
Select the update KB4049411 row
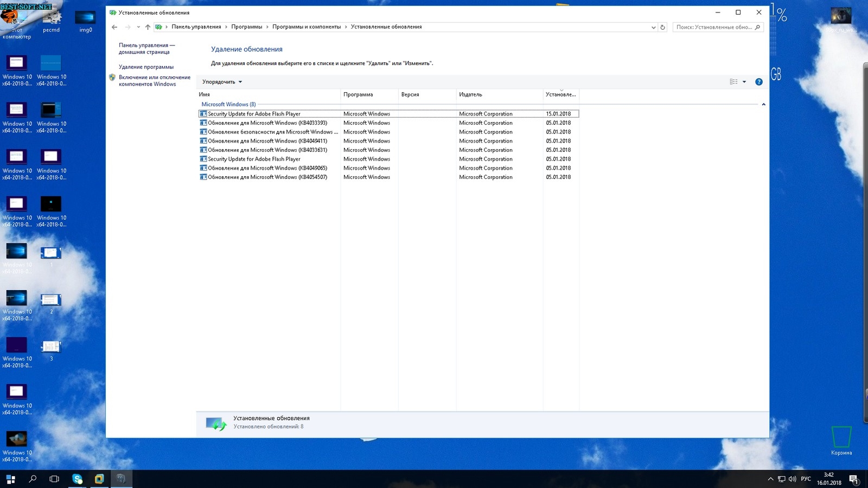tap(267, 141)
